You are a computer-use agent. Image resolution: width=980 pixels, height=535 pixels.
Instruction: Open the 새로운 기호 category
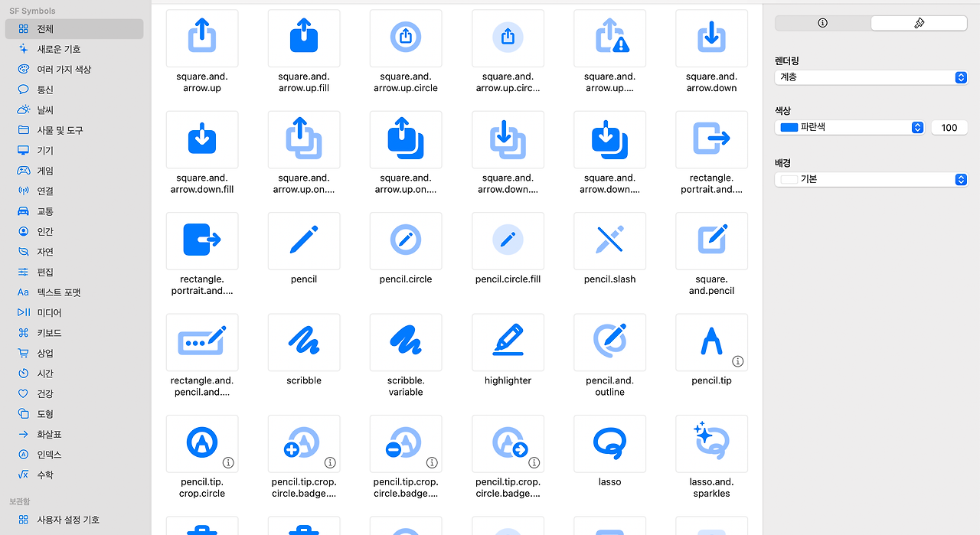point(74,49)
